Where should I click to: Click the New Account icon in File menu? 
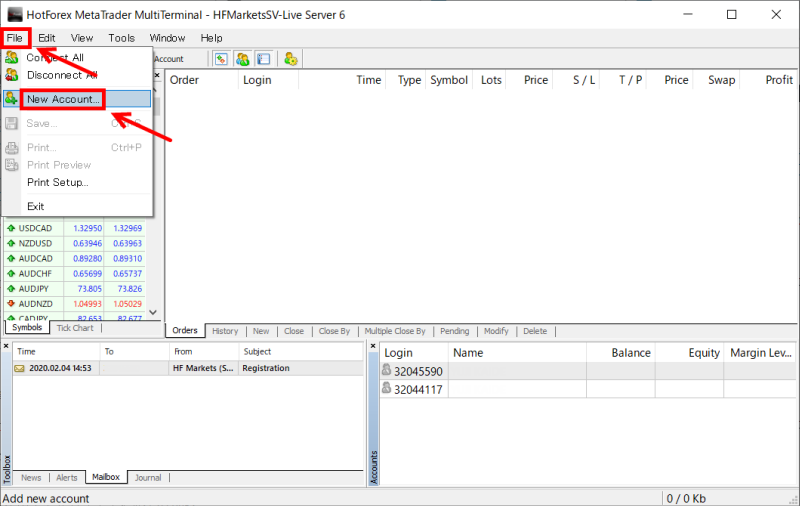pyautogui.click(x=12, y=99)
